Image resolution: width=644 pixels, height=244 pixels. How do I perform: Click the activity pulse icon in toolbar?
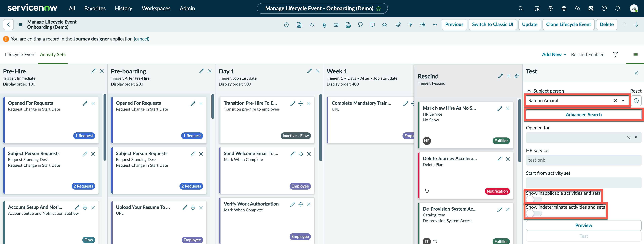point(411,25)
